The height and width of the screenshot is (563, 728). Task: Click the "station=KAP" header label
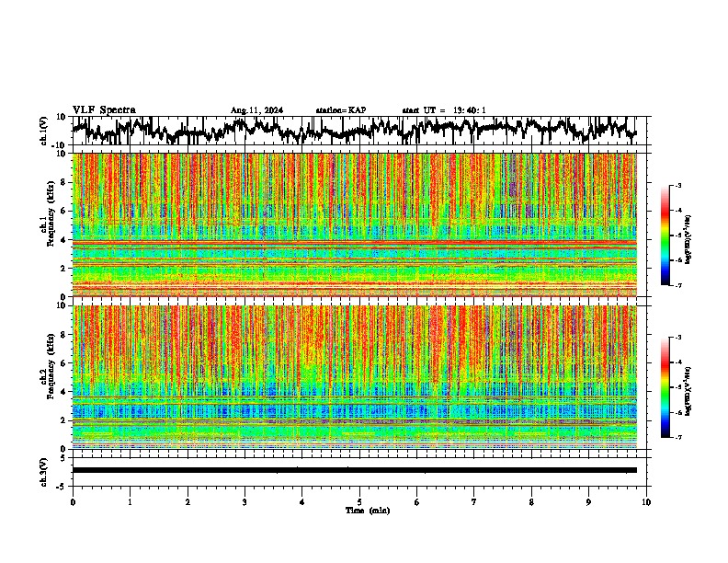pyautogui.click(x=341, y=110)
